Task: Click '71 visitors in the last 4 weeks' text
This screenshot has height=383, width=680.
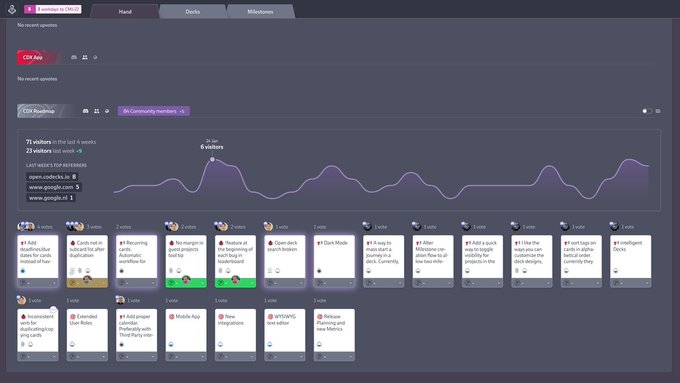Action: point(61,142)
